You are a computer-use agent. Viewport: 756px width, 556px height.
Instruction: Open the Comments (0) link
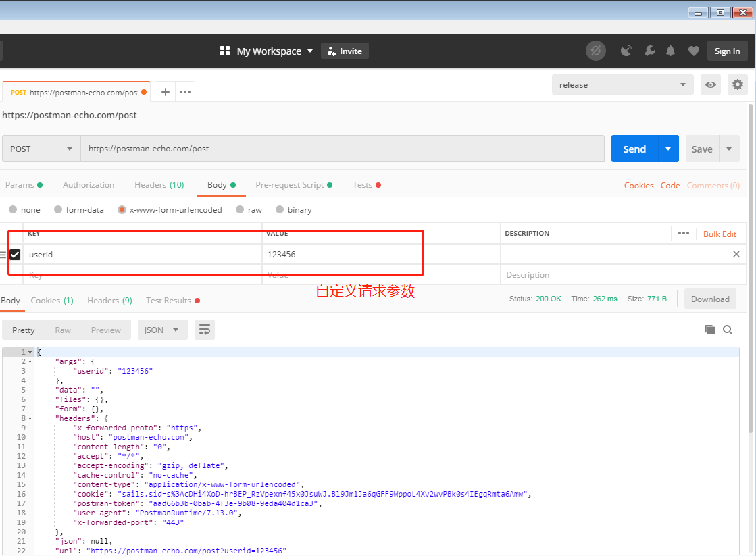click(x=713, y=186)
